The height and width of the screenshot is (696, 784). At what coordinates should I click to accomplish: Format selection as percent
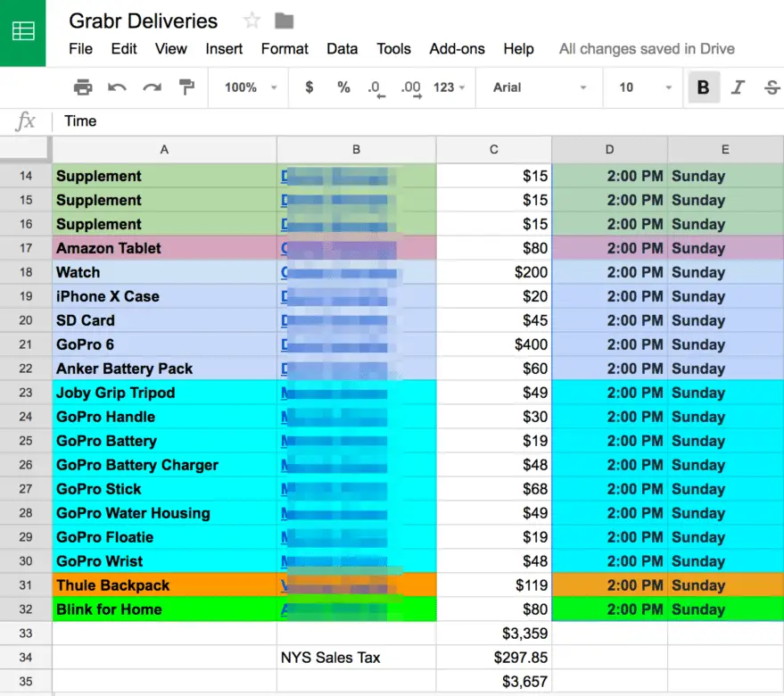[343, 87]
